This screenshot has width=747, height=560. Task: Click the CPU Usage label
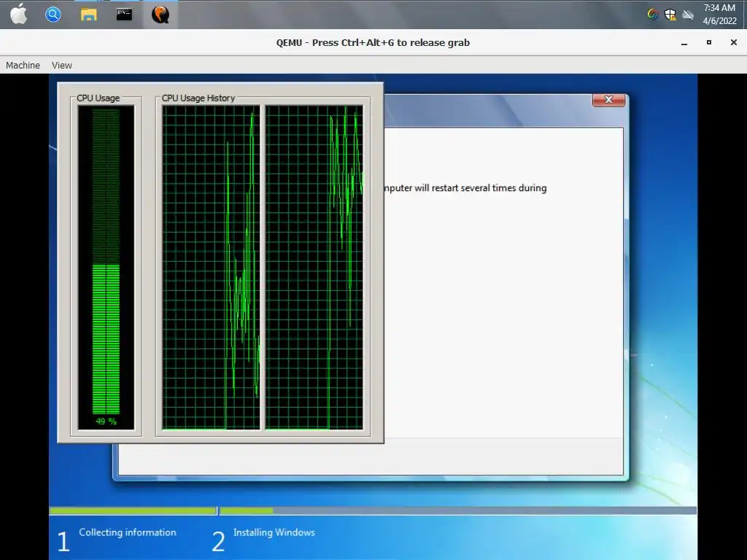(98, 98)
